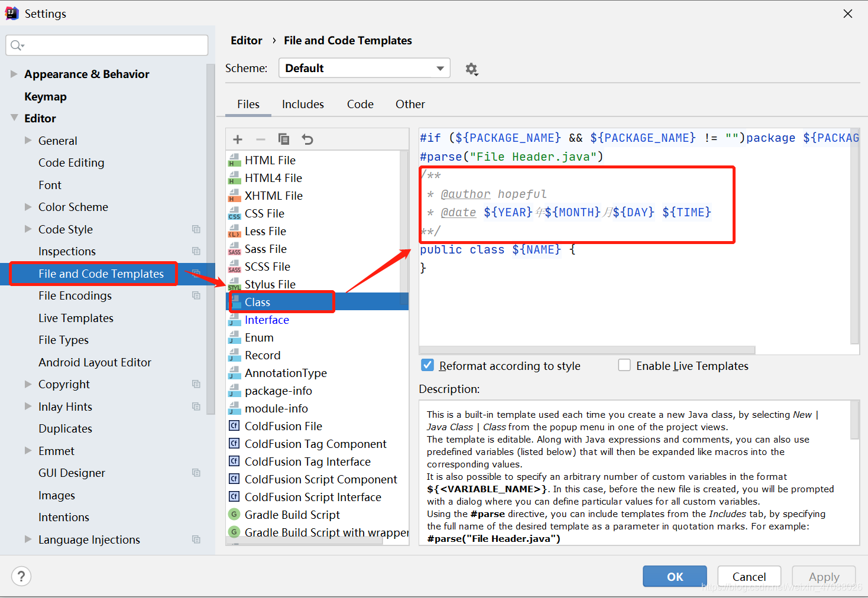
Task: Click the code editor horizontal scrollbar
Action: 587,350
